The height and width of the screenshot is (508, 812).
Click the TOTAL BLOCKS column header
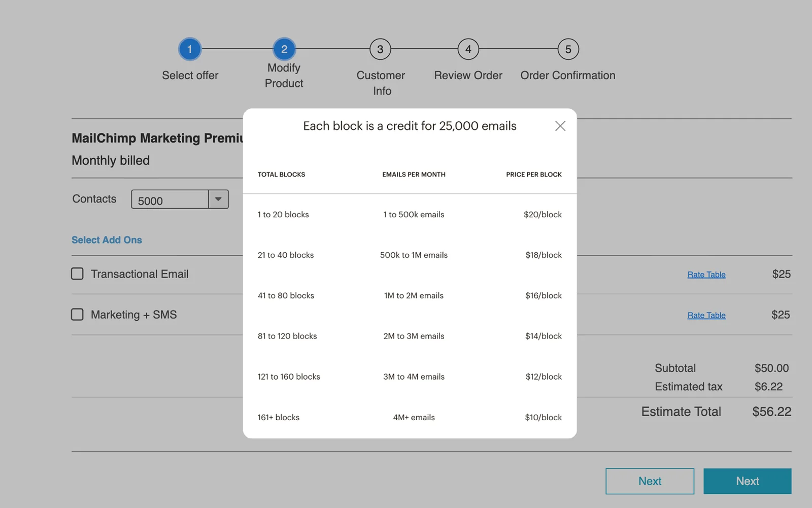[281, 175]
